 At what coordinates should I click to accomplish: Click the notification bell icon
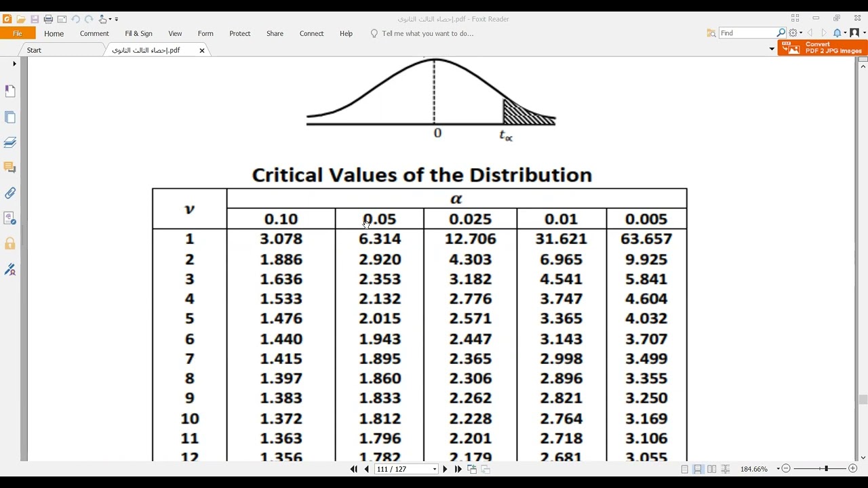[x=837, y=33]
